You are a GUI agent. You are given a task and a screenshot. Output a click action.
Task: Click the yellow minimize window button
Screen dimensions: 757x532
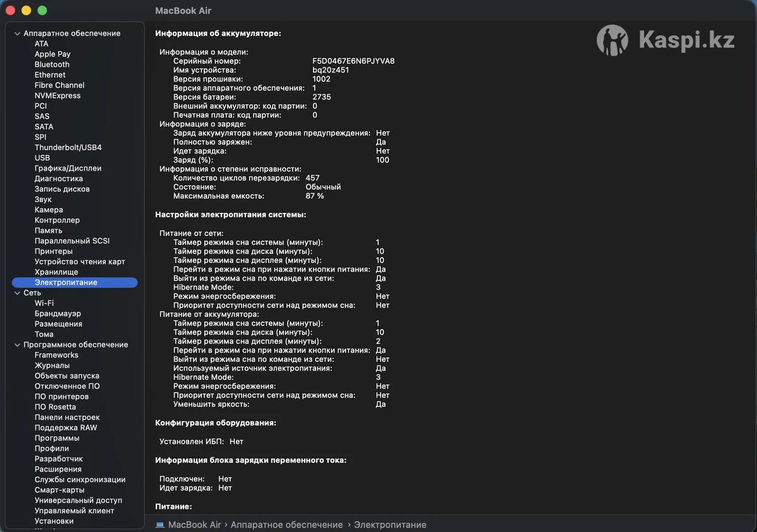click(x=26, y=11)
